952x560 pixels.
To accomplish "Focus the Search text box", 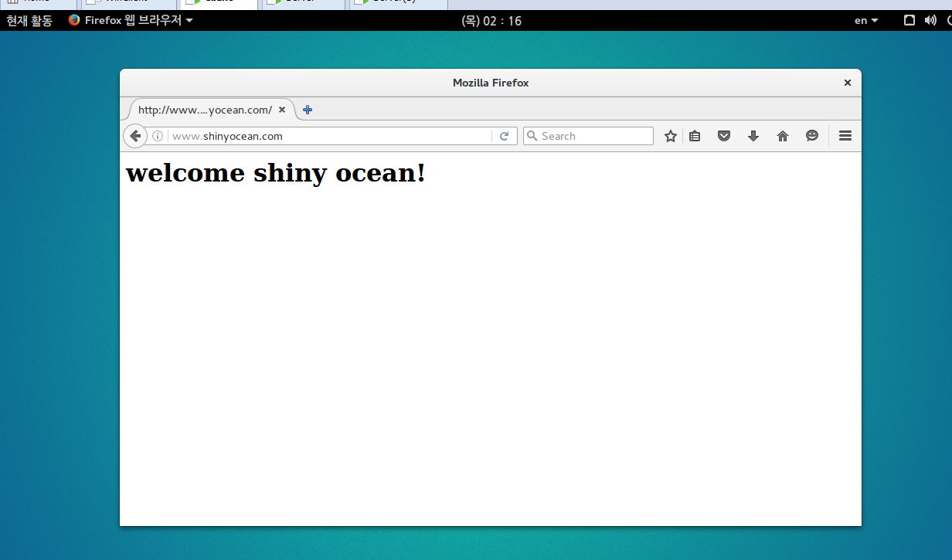I will tap(588, 136).
